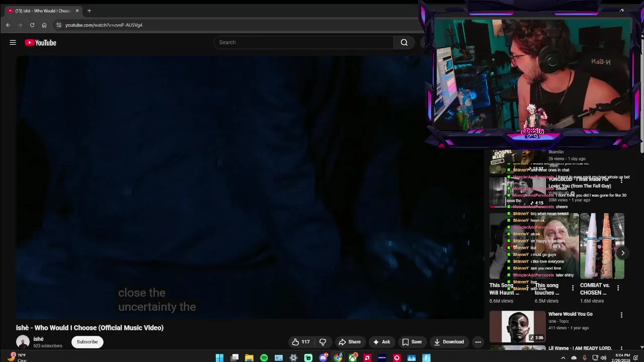Open the YouTube guide hamburger menu

tap(13, 43)
